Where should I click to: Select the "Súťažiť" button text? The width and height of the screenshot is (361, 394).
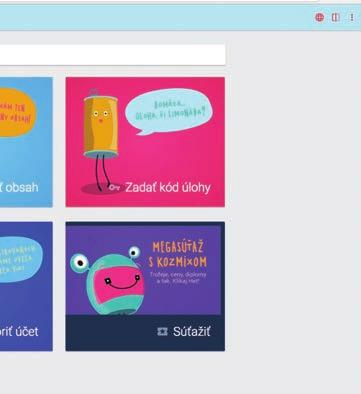tap(191, 331)
